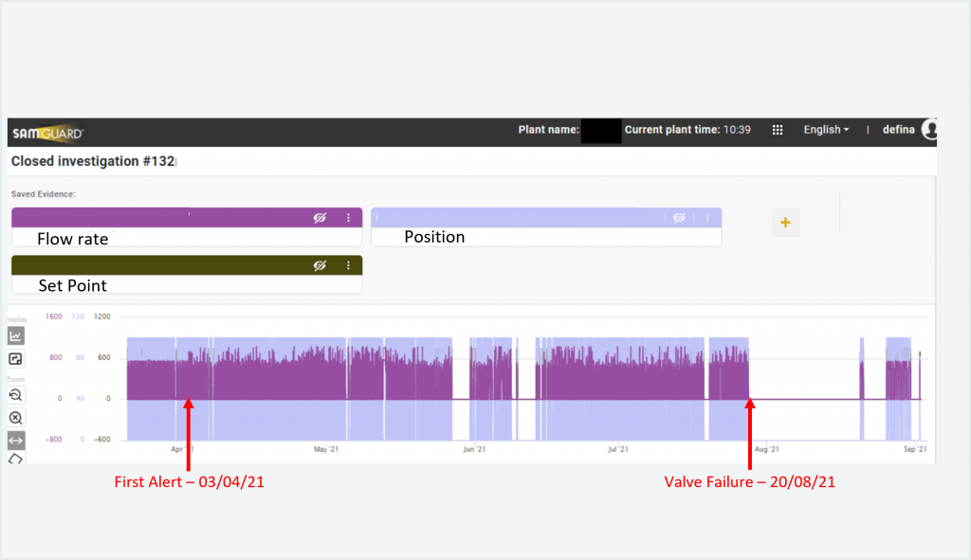Click the reset zoom magnifier icon
This screenshot has width=971, height=560.
pyautogui.click(x=15, y=395)
